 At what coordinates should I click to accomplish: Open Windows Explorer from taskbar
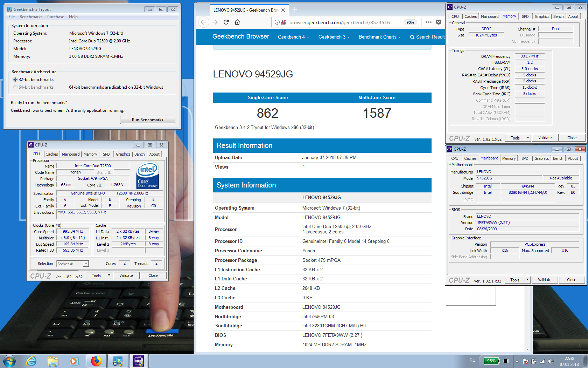click(53, 361)
